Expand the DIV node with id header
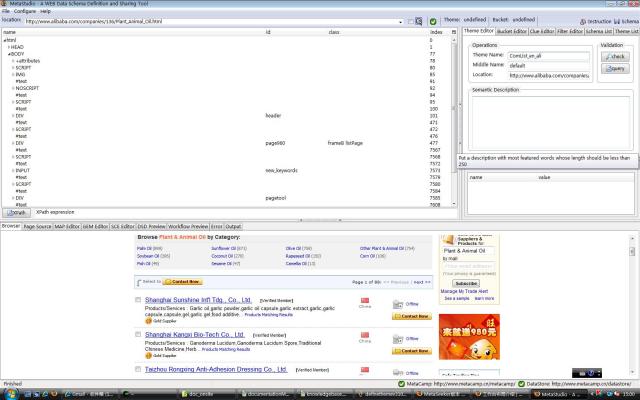The image size is (640, 400). pyautogui.click(x=13, y=116)
